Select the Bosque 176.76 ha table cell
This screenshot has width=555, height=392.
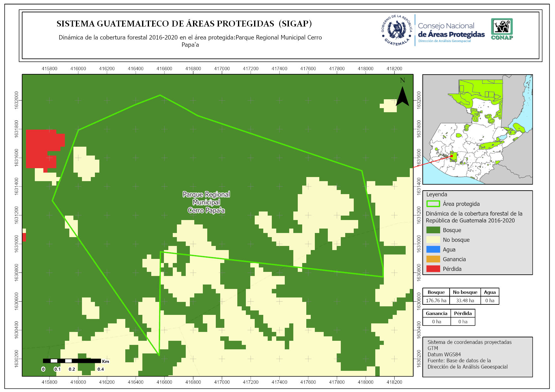(436, 301)
